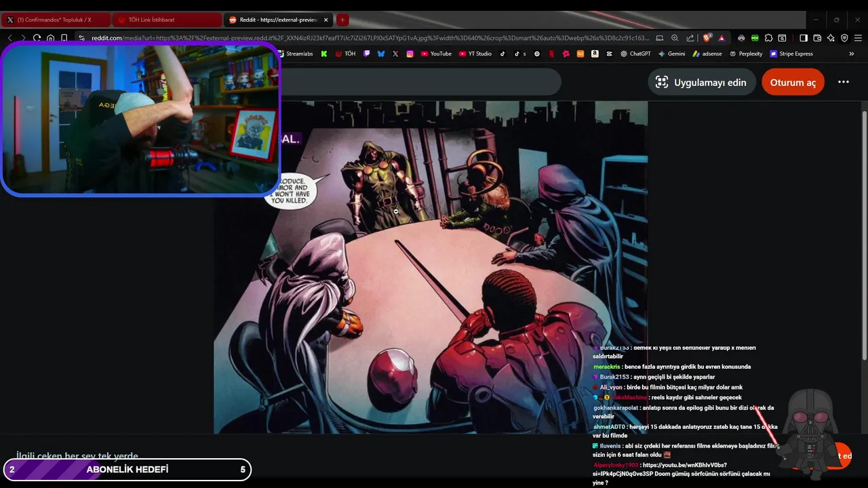Click chat username gokhankarapolat

(616, 408)
